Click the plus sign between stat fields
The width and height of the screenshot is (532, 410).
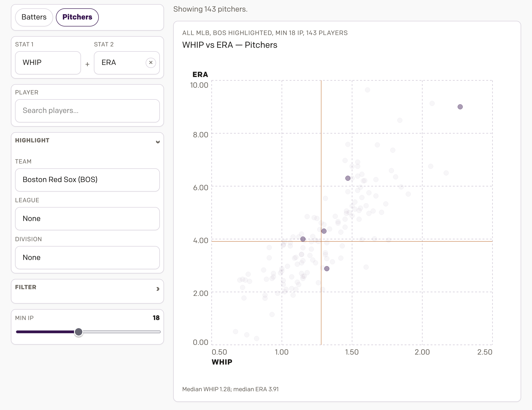click(x=87, y=64)
